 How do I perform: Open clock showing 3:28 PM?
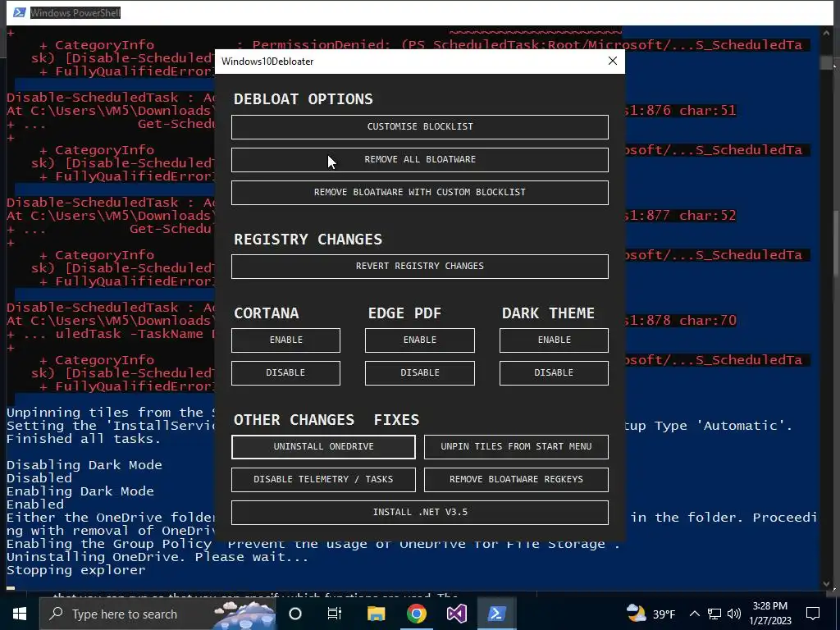pos(769,614)
